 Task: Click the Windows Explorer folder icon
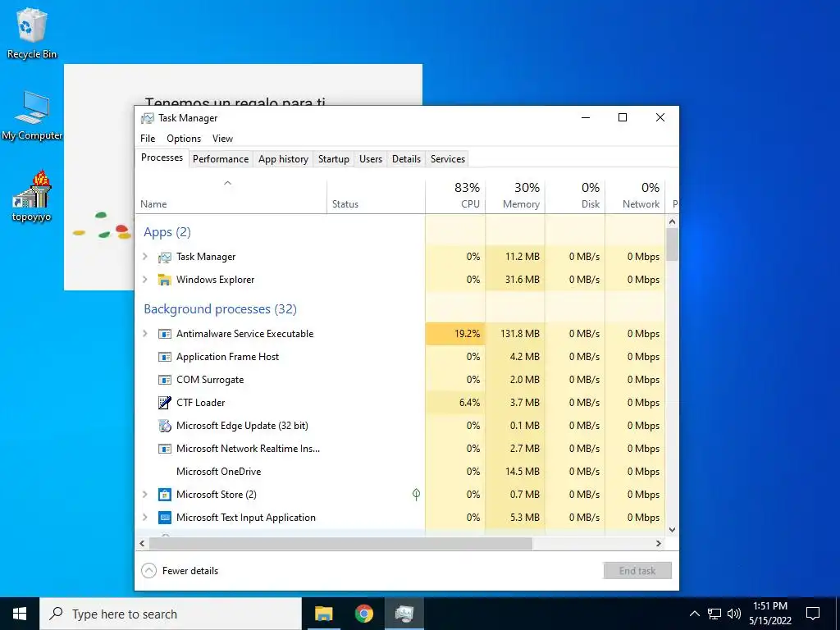click(x=164, y=280)
